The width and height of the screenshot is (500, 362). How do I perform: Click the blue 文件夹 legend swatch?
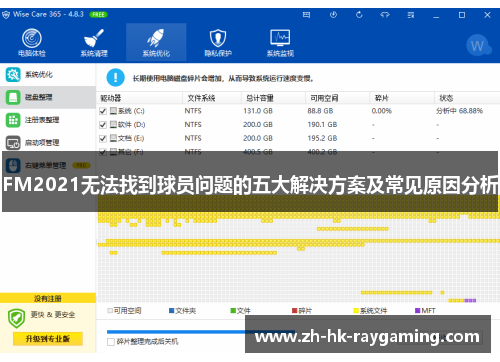click(172, 311)
